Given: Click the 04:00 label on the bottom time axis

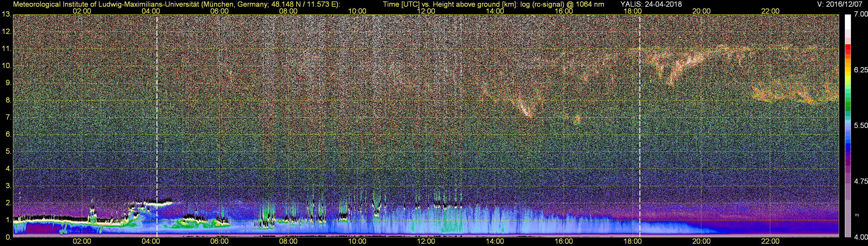Looking at the screenshot, I should click(x=151, y=241).
